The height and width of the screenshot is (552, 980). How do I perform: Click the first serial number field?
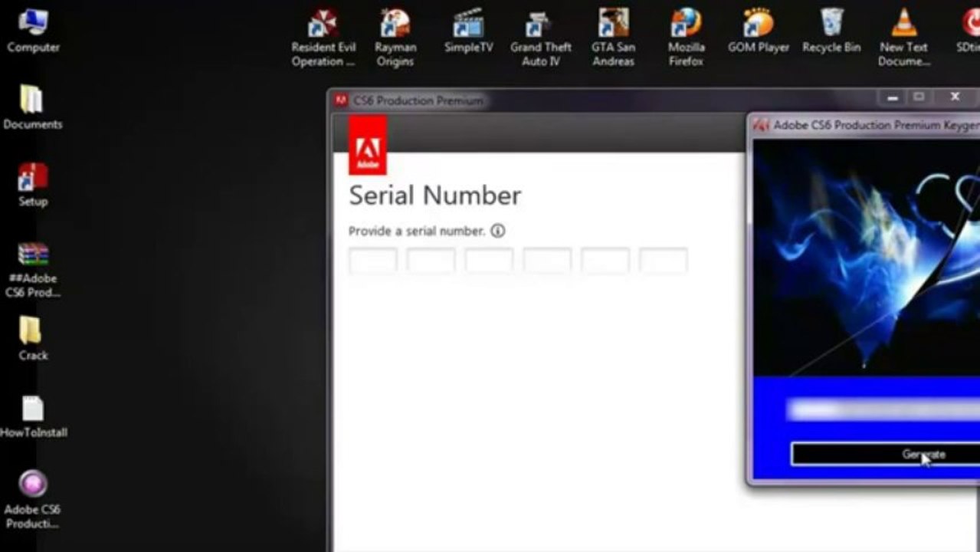tap(373, 261)
